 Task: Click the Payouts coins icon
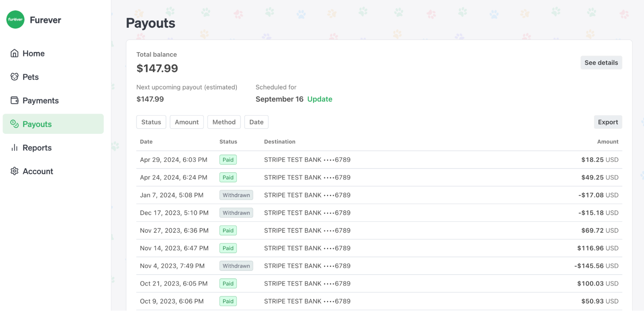tap(14, 124)
